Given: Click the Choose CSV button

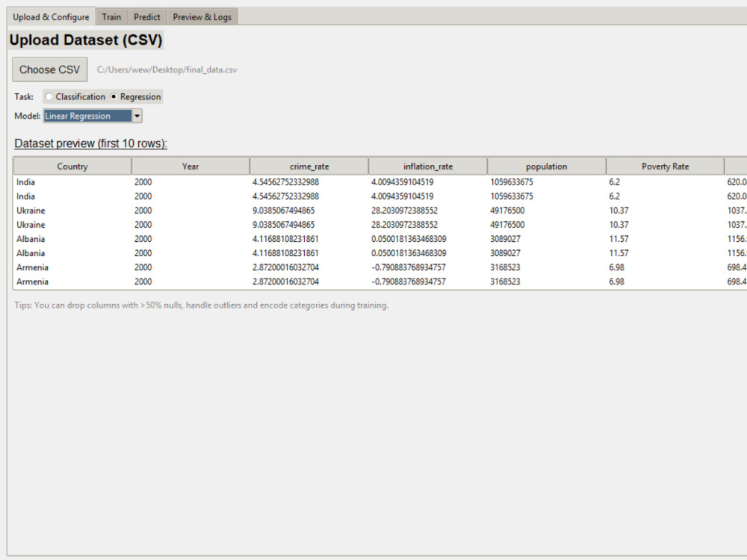Looking at the screenshot, I should 49,69.
